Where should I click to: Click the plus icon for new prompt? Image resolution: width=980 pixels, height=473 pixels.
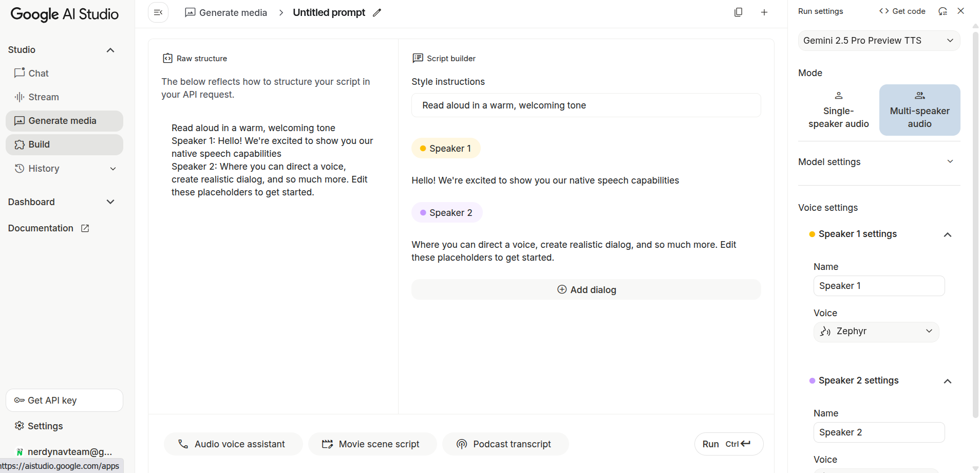tap(764, 12)
